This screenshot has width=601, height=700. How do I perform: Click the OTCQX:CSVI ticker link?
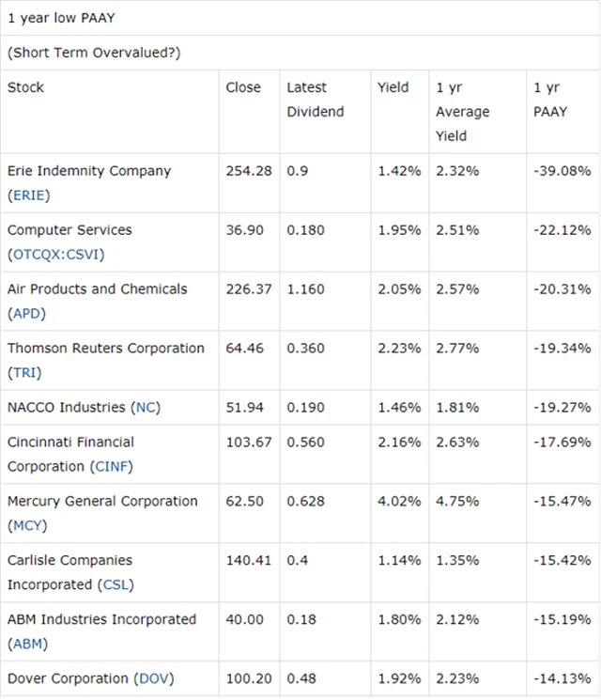tap(56, 255)
